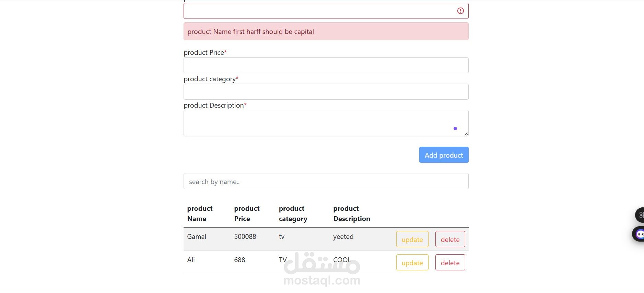Click the product Price column header

click(247, 213)
